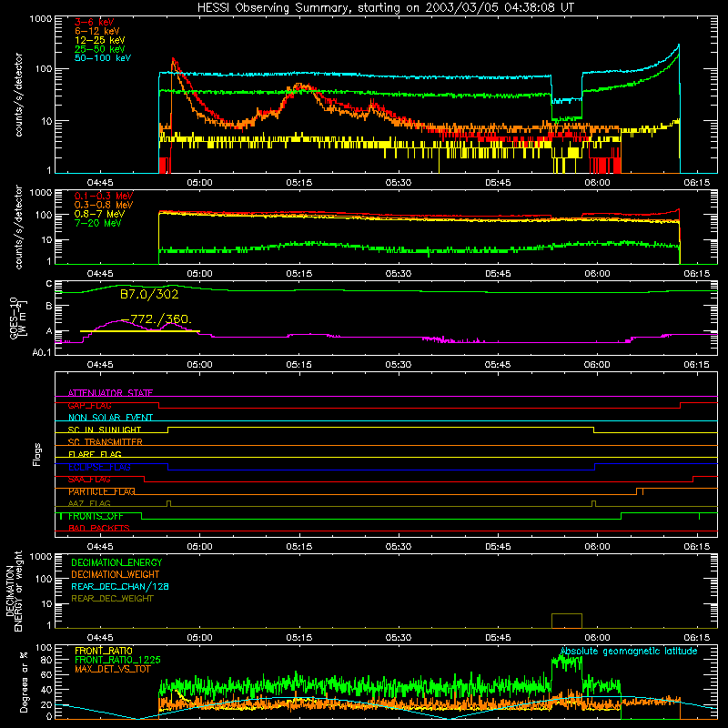Viewport: 728px width, 728px height.
Task: Select the ATTENUATOR_STATE flag label
Action: (x=110, y=393)
